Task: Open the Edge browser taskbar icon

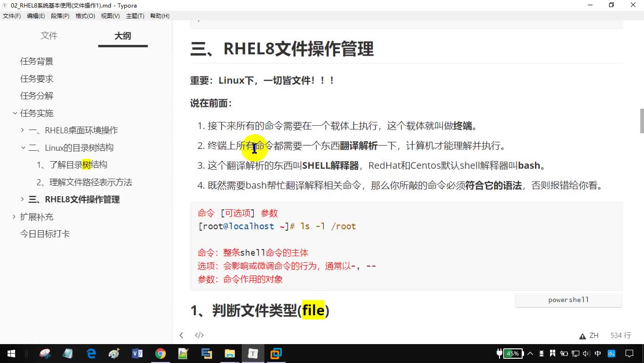Action: click(91, 353)
